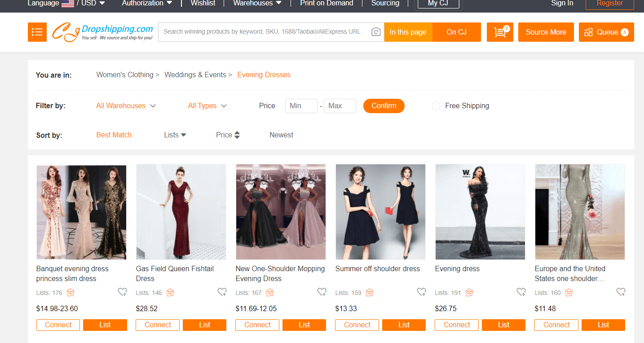Click the store icon beside Lists: 191

(469, 293)
